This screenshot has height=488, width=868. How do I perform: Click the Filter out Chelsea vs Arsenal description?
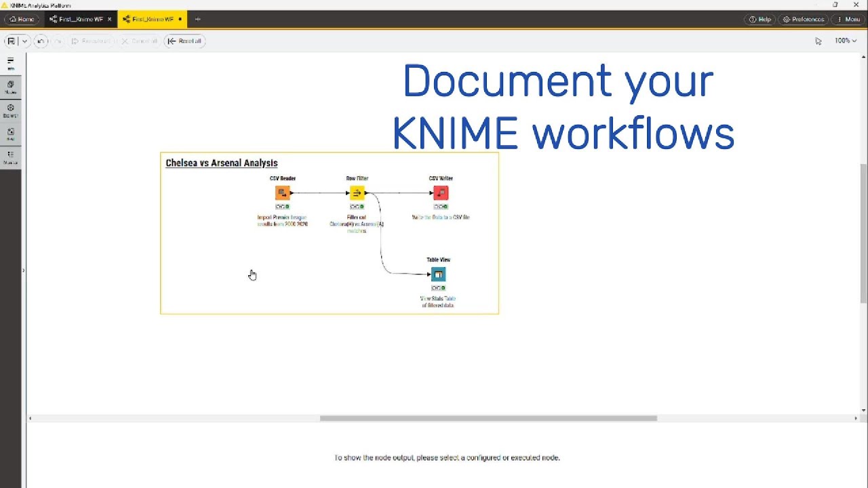click(357, 224)
